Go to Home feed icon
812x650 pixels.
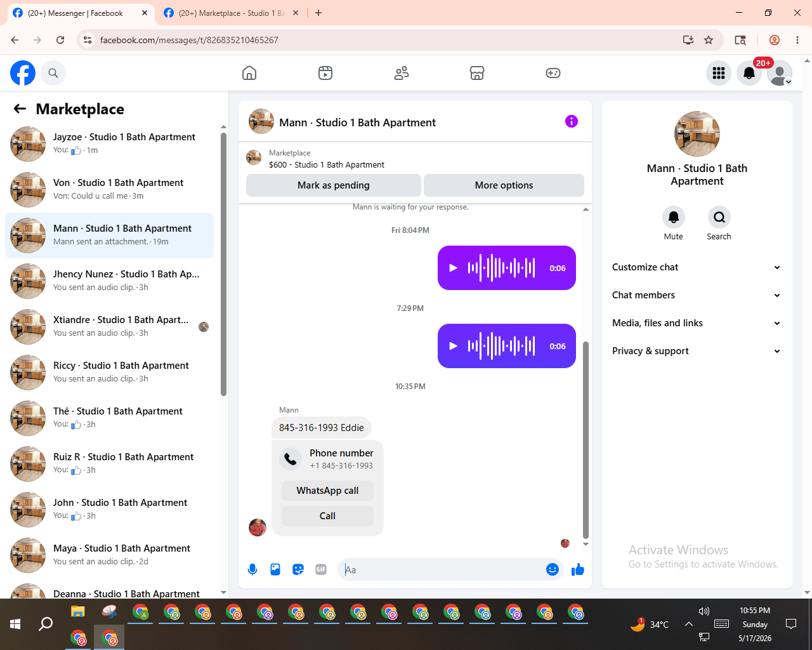click(249, 73)
